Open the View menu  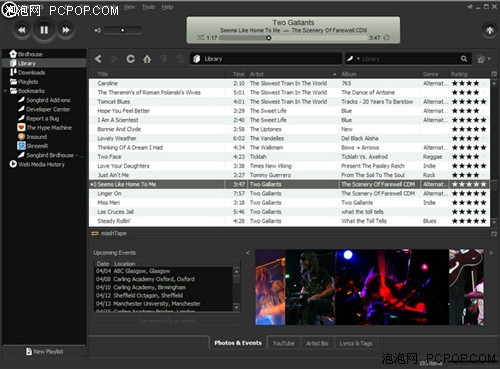(x=129, y=7)
